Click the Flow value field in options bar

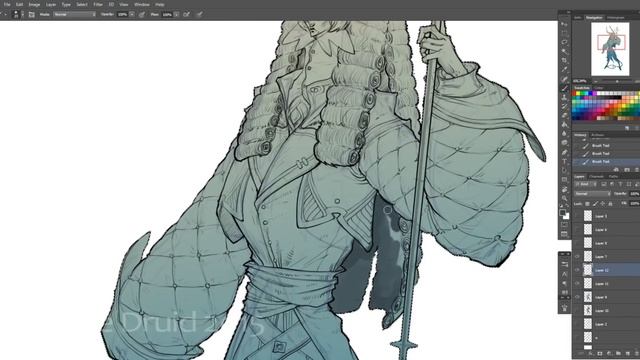pyautogui.click(x=167, y=14)
